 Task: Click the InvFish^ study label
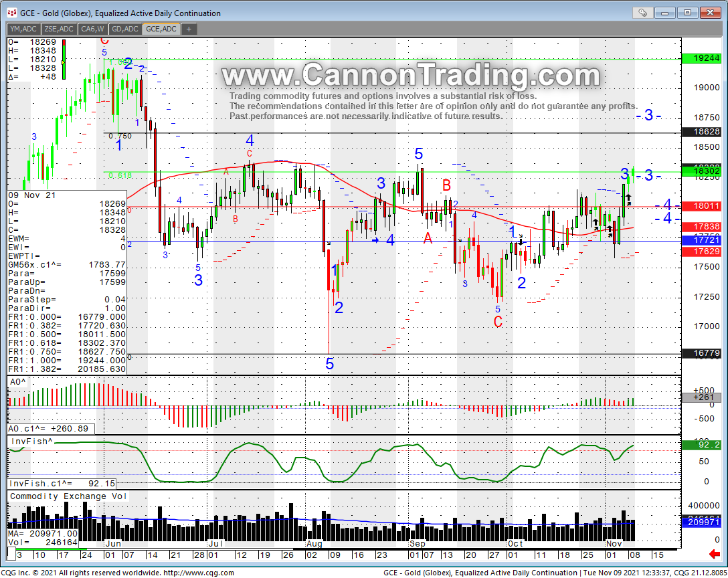tap(31, 441)
